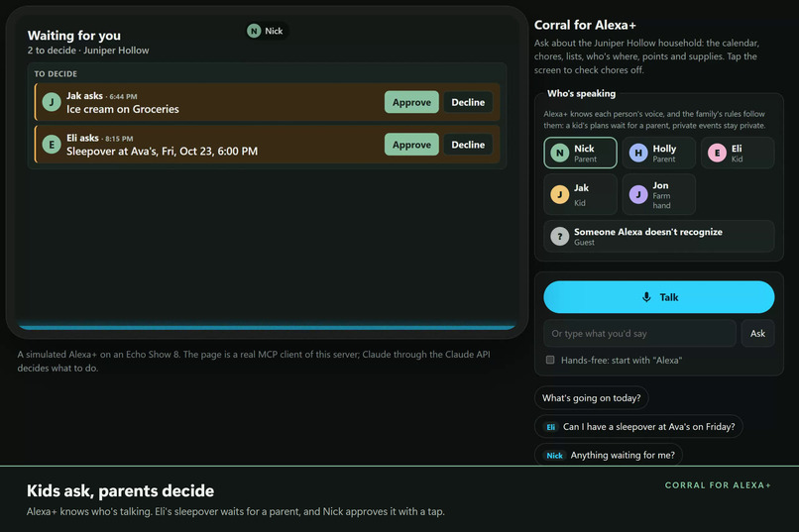The image size is (799, 532).
Task: Click the "Ice cream on Groceries" request text
Action: [122, 109]
